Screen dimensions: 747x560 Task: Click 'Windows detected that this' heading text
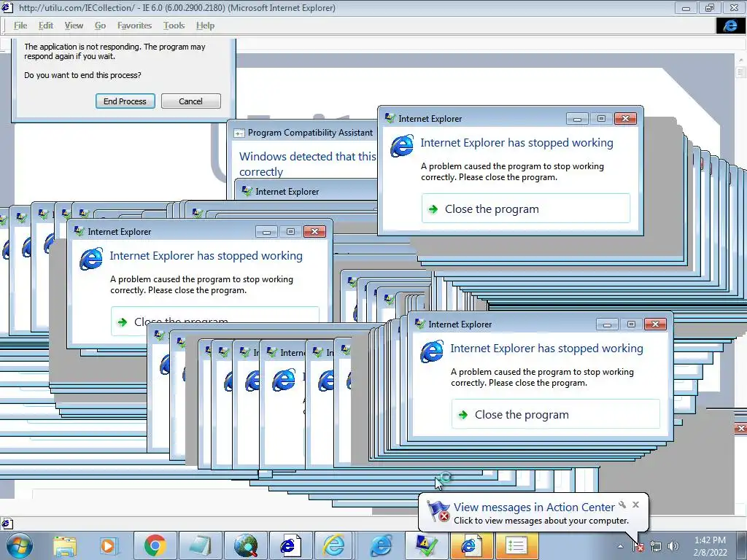click(x=307, y=156)
